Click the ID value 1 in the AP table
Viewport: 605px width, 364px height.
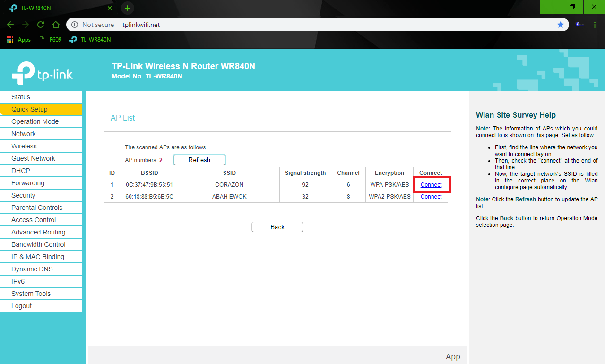pyautogui.click(x=112, y=185)
